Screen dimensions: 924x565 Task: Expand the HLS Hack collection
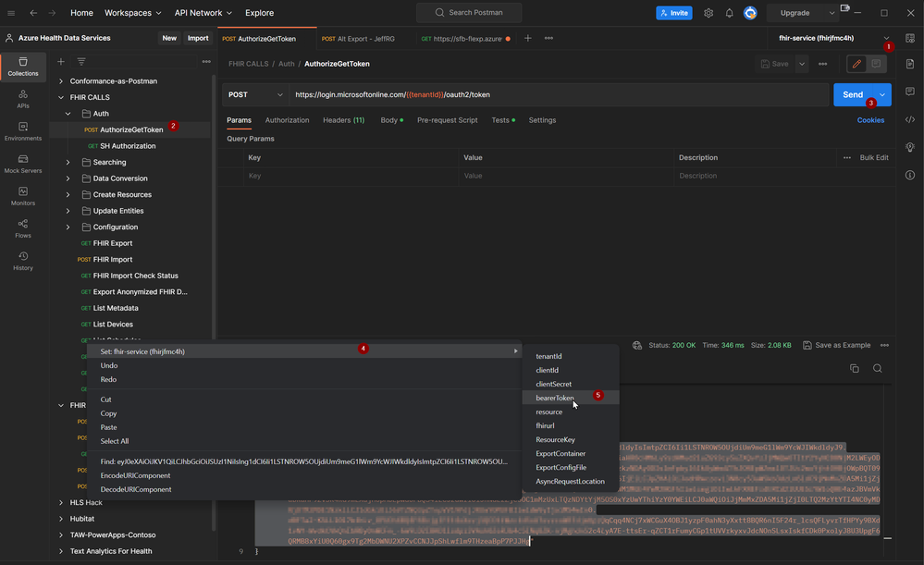point(61,502)
